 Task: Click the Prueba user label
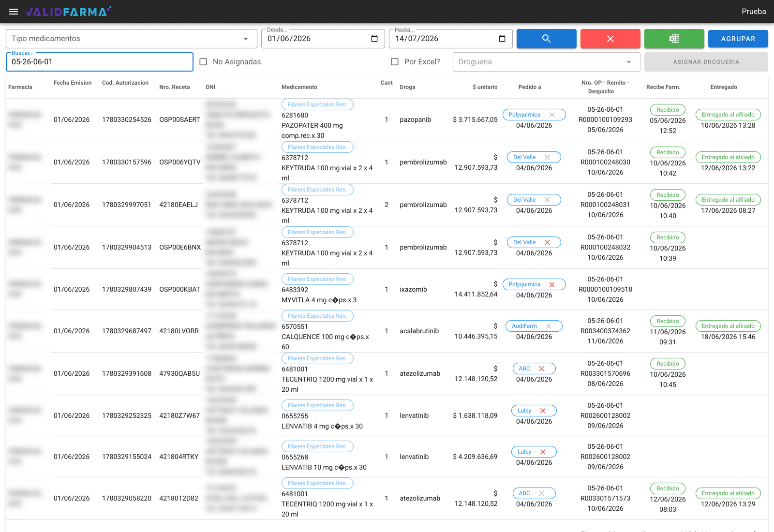click(754, 12)
